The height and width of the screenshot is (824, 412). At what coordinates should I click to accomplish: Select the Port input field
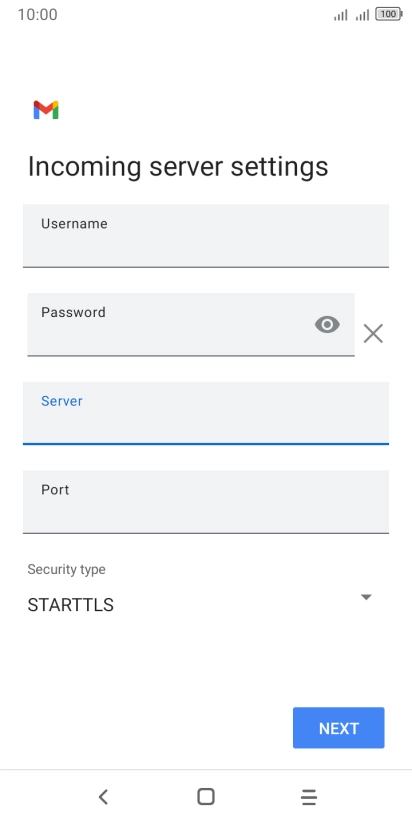pyautogui.click(x=206, y=502)
